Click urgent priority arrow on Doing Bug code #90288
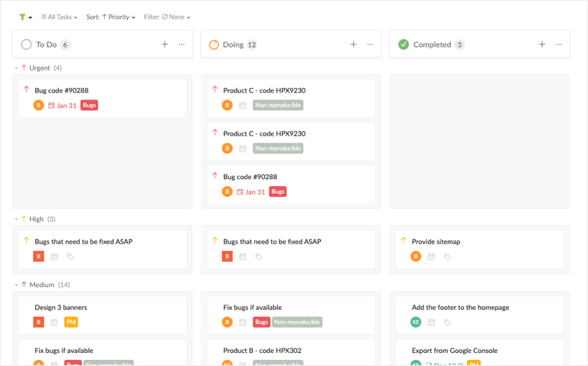 pos(215,175)
